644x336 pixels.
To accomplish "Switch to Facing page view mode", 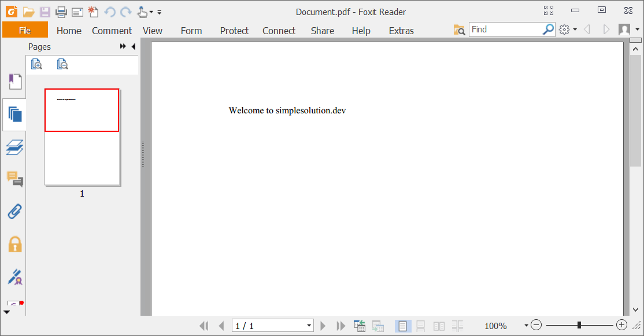I will pos(439,326).
